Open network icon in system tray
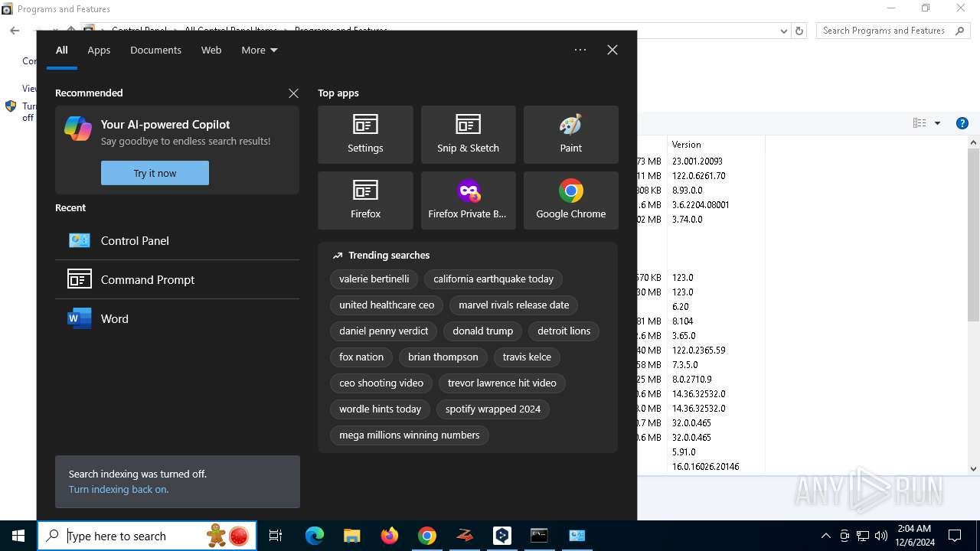 coord(863,536)
